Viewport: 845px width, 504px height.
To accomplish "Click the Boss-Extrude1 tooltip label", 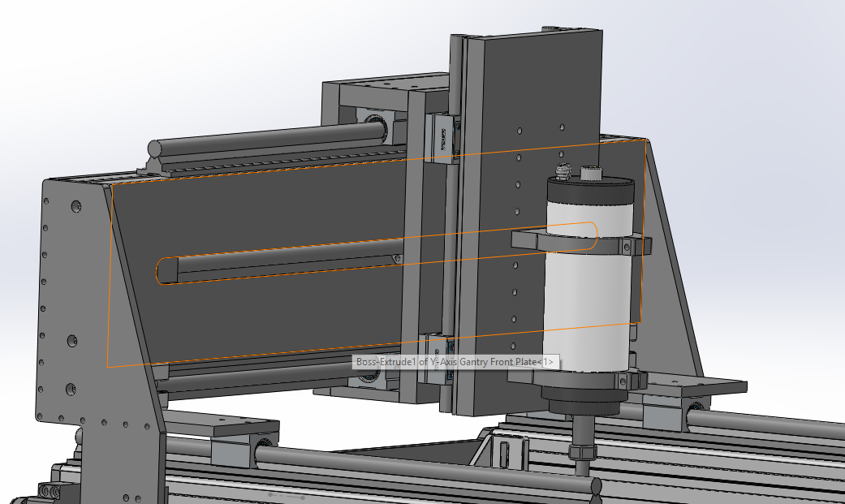I will tap(455, 362).
